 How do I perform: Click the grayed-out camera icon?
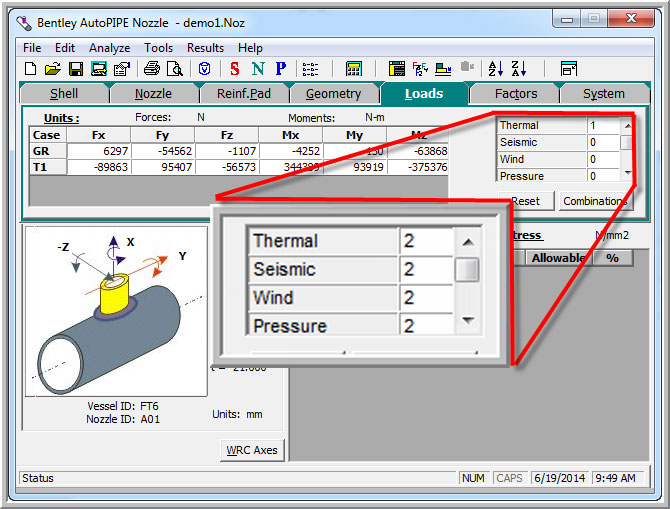(467, 67)
